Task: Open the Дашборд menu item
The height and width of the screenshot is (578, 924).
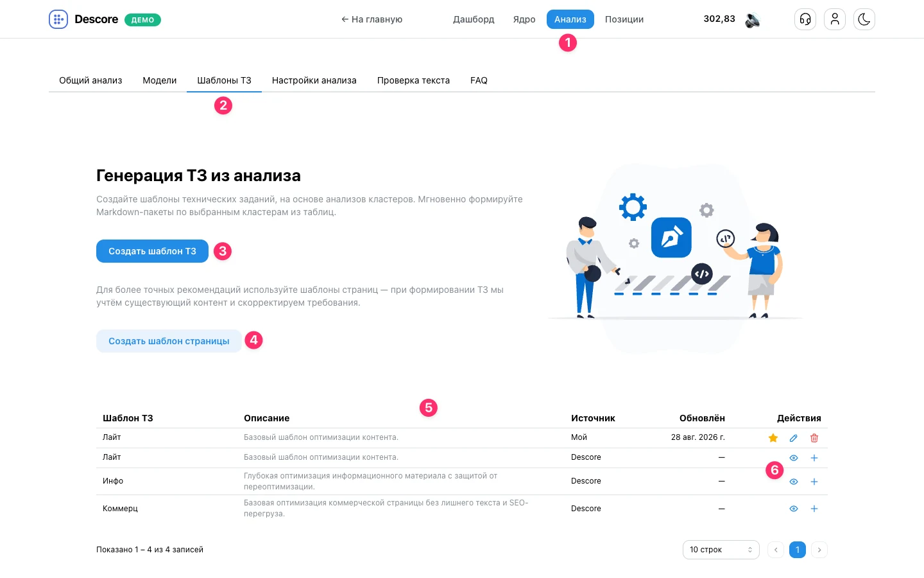Action: click(x=474, y=19)
